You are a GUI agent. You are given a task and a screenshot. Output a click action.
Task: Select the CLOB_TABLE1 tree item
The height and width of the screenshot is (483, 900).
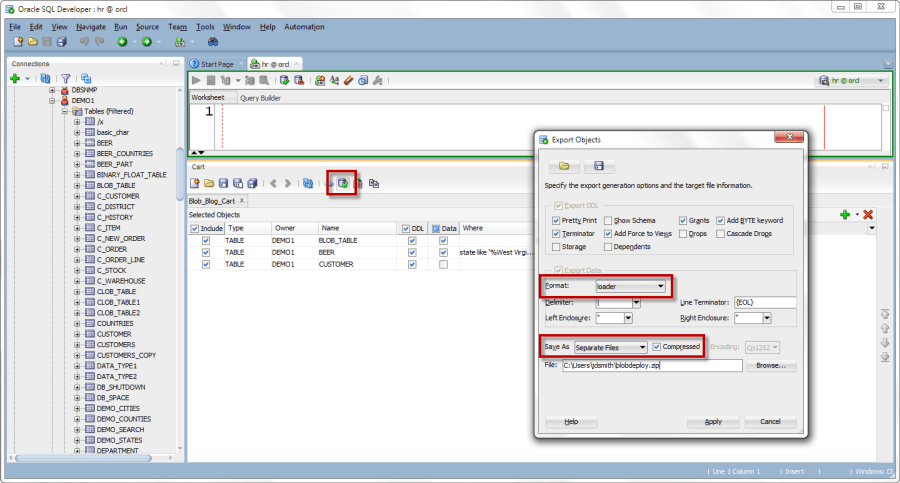pyautogui.click(x=118, y=302)
